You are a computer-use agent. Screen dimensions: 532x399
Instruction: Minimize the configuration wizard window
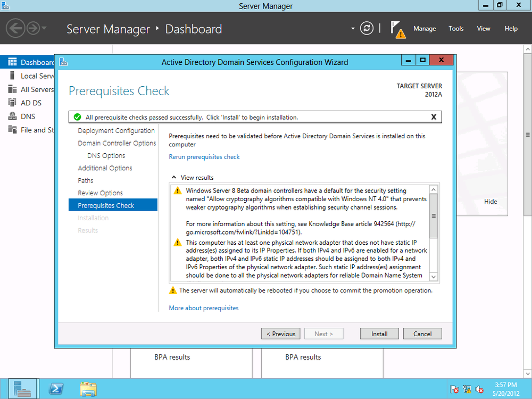[x=409, y=61]
